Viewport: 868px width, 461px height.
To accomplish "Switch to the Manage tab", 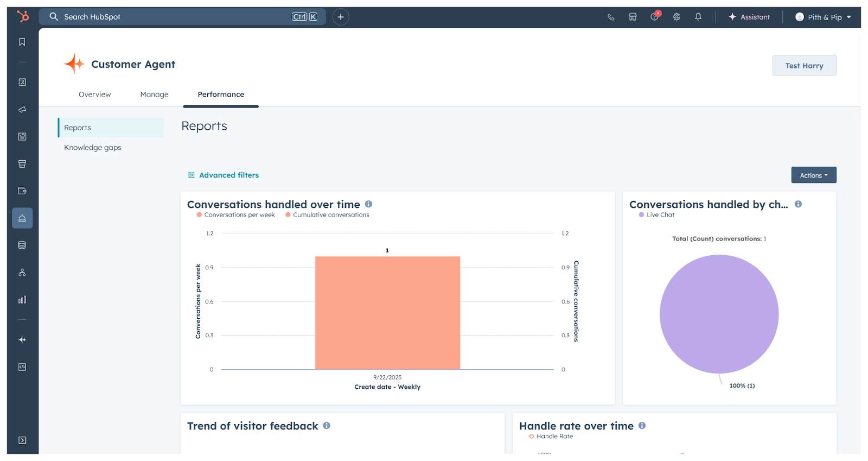I will click(154, 94).
